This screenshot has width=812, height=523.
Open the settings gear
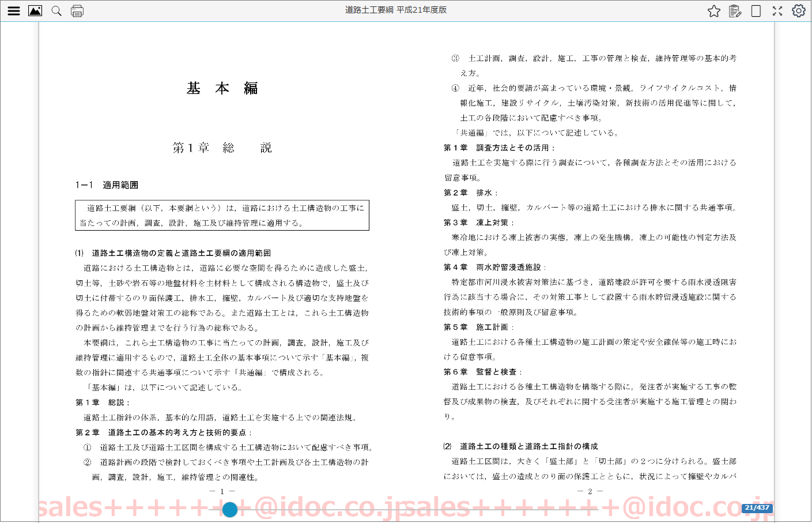pyautogui.click(x=799, y=11)
